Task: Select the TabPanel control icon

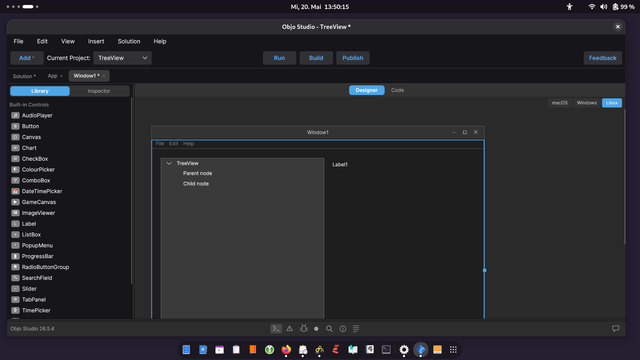Action: 15,300
